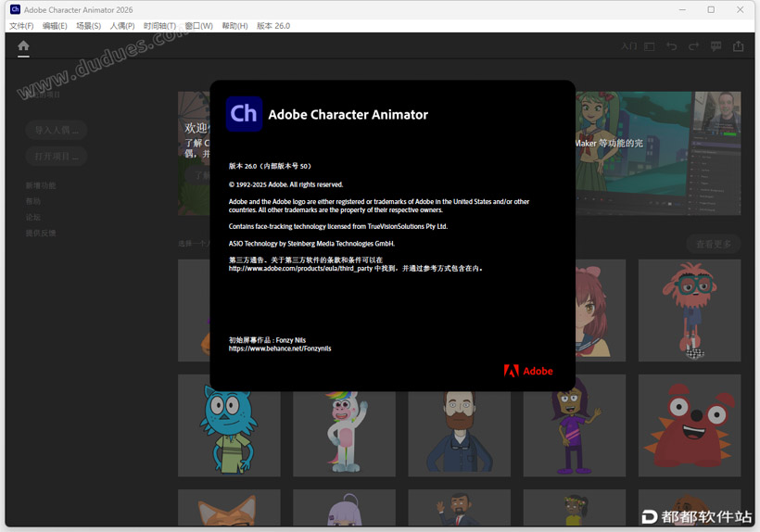Click the face-tracking TrueVisionSolutions line

(x=338, y=226)
